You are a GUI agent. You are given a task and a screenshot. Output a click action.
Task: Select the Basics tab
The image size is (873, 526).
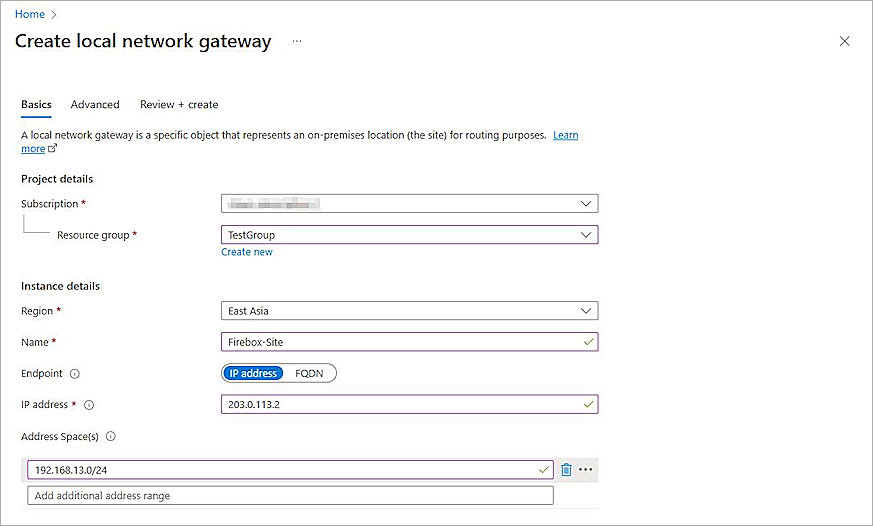pos(36,104)
